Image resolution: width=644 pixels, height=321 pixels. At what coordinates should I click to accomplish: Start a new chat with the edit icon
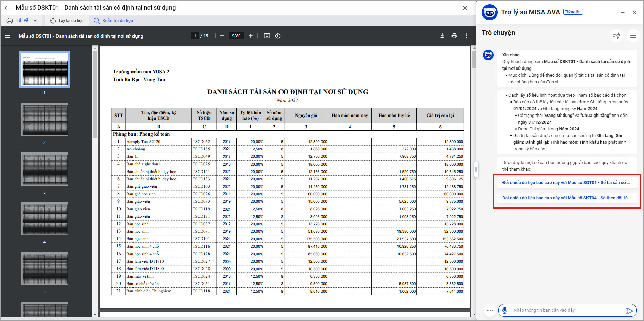[616, 36]
